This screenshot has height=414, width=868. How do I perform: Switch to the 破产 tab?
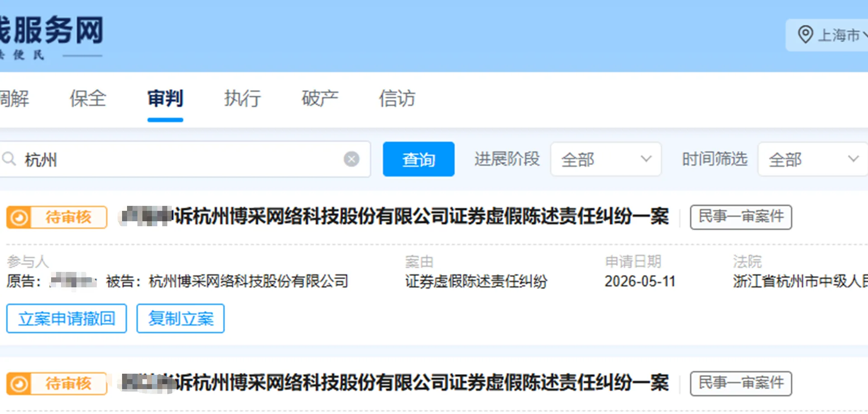click(x=320, y=99)
